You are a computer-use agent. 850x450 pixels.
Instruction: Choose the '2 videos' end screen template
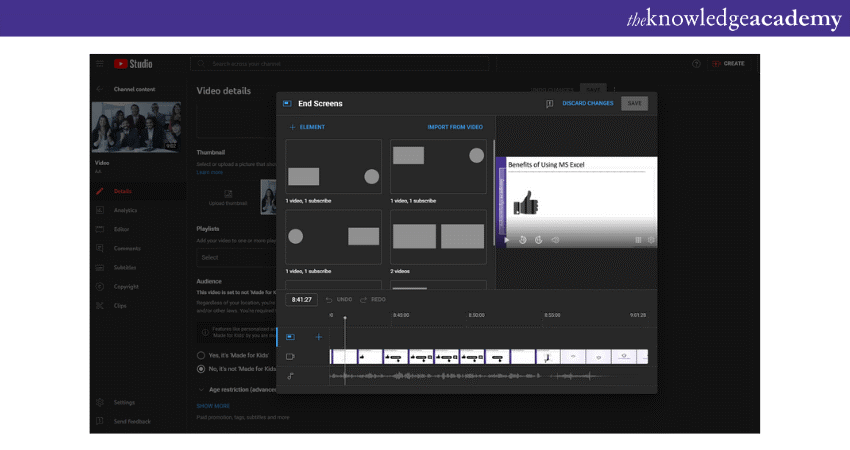pyautogui.click(x=438, y=237)
